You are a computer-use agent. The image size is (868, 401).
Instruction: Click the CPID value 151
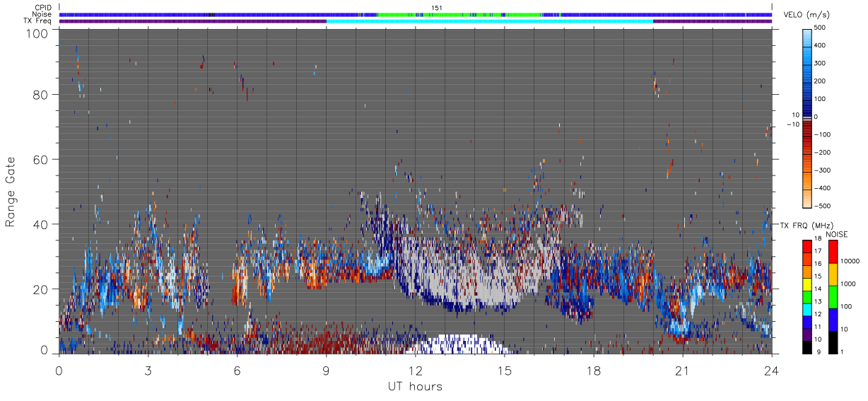437,8
